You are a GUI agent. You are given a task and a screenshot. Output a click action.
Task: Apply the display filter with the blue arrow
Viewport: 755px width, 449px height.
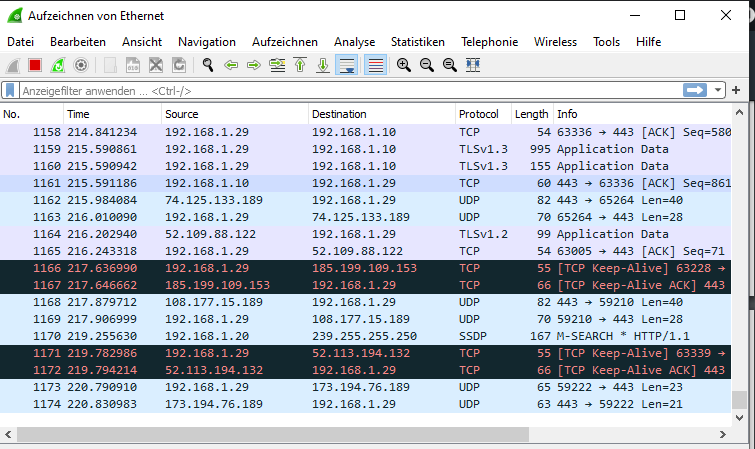pos(694,90)
